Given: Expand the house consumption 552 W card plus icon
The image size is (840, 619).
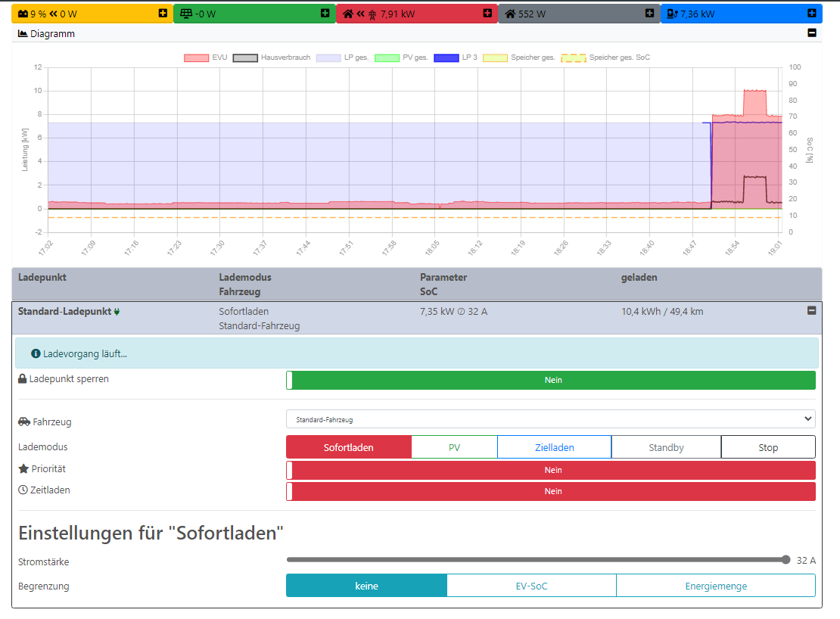Looking at the screenshot, I should (649, 14).
